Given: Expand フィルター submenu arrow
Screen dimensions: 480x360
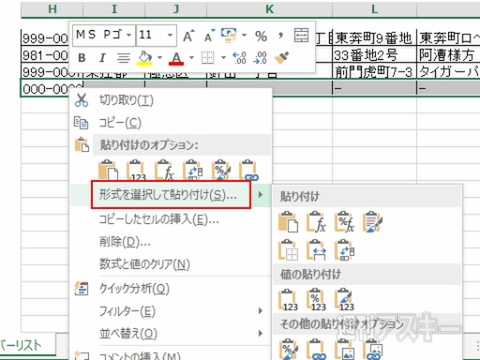Looking at the screenshot, I should 260,311.
